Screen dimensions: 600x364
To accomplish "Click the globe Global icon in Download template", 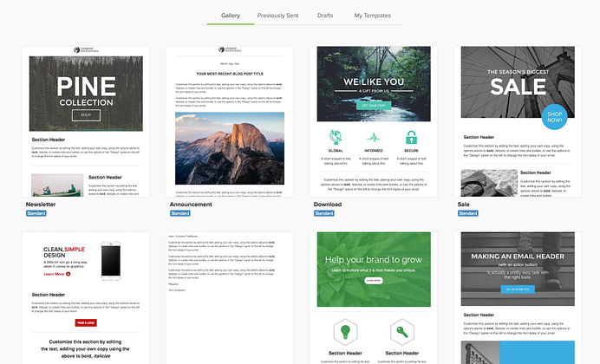I will [336, 137].
